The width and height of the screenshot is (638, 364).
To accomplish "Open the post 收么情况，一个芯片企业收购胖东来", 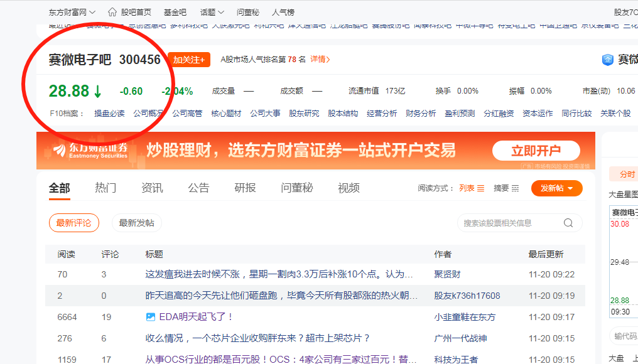I will [x=258, y=338].
